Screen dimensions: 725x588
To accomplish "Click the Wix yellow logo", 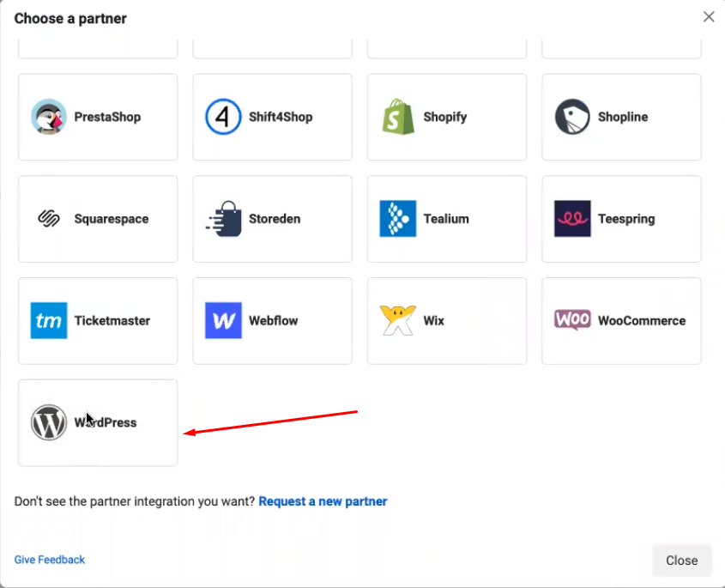I will (x=397, y=320).
